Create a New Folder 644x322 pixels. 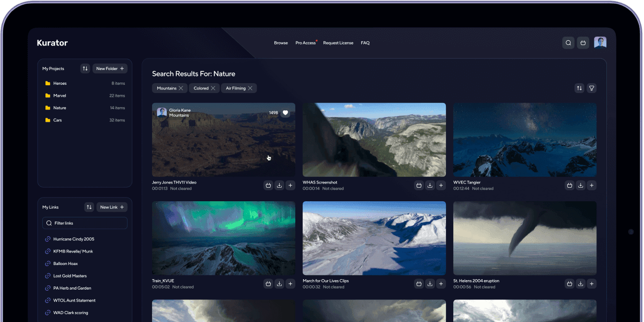point(110,68)
